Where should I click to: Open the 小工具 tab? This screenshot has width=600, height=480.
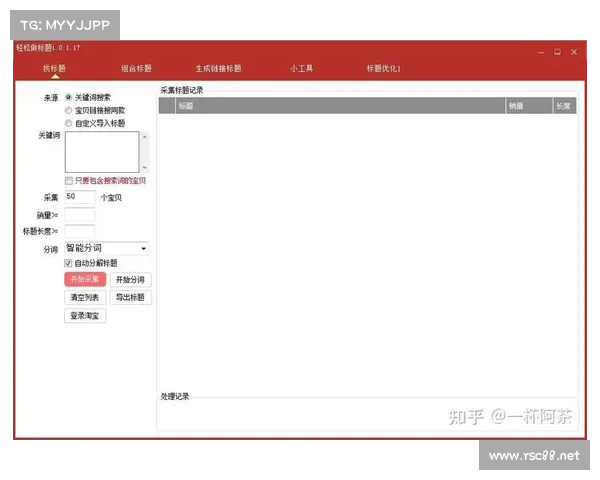pos(302,69)
